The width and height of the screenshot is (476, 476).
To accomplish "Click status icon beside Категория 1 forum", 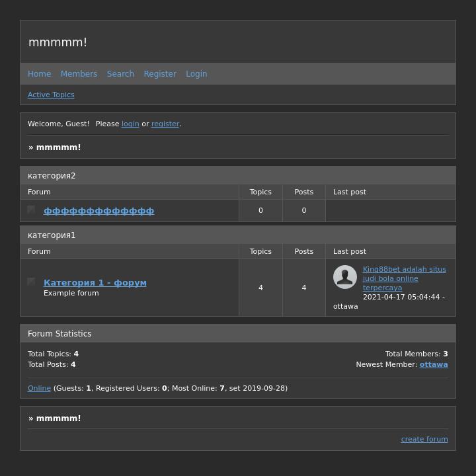I will 31,282.
